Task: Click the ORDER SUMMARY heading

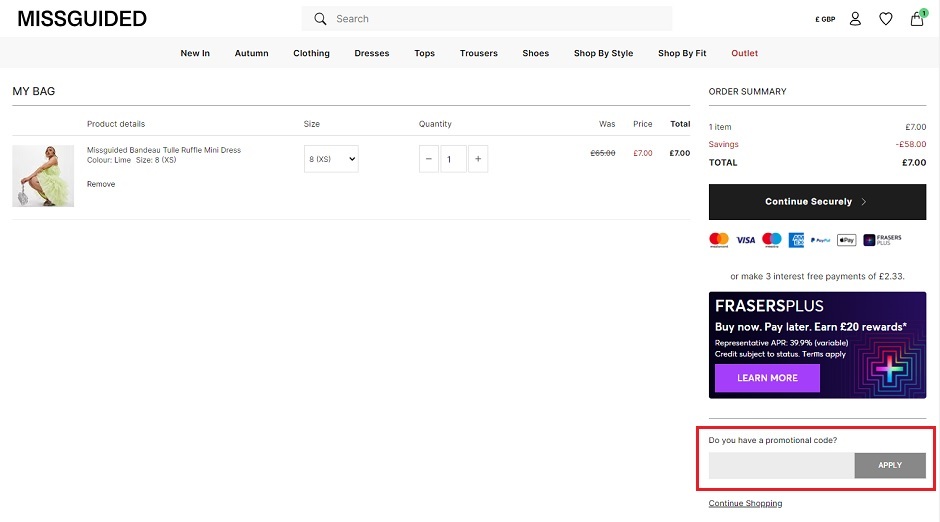Action: click(748, 92)
